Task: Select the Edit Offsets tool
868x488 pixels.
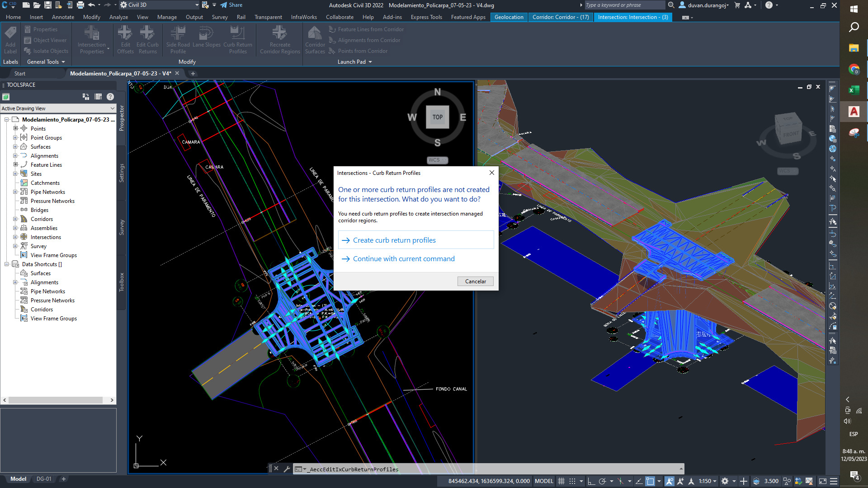Action: [x=125, y=39]
